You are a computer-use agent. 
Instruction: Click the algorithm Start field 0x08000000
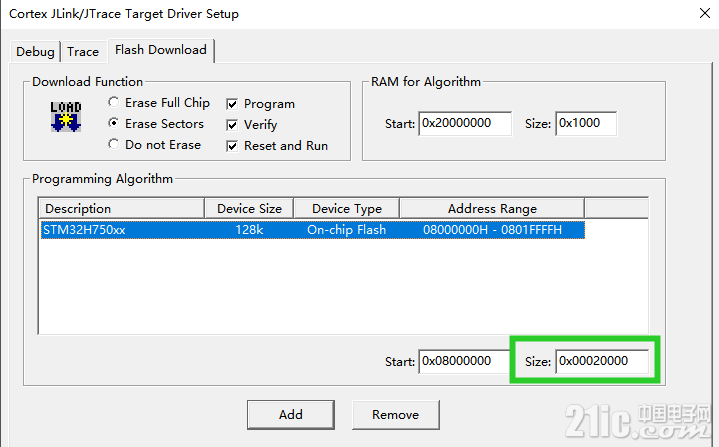[464, 361]
